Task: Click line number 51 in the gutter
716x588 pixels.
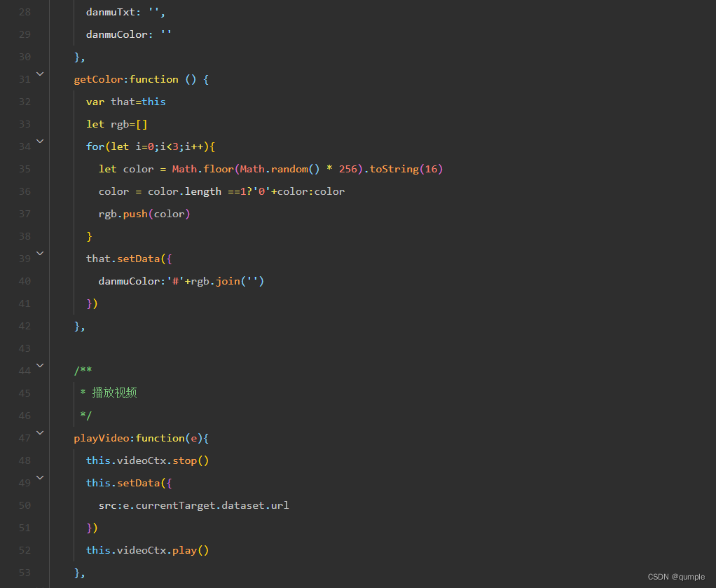Action: click(25, 528)
